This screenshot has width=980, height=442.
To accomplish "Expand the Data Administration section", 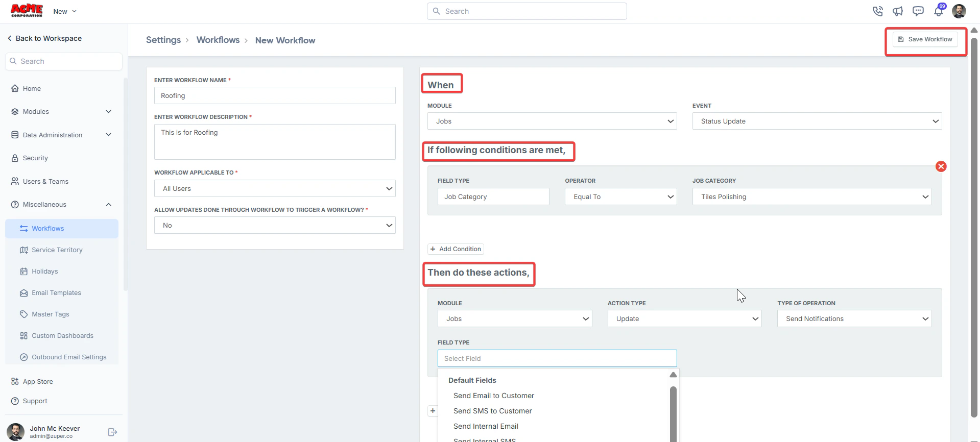I will (108, 135).
